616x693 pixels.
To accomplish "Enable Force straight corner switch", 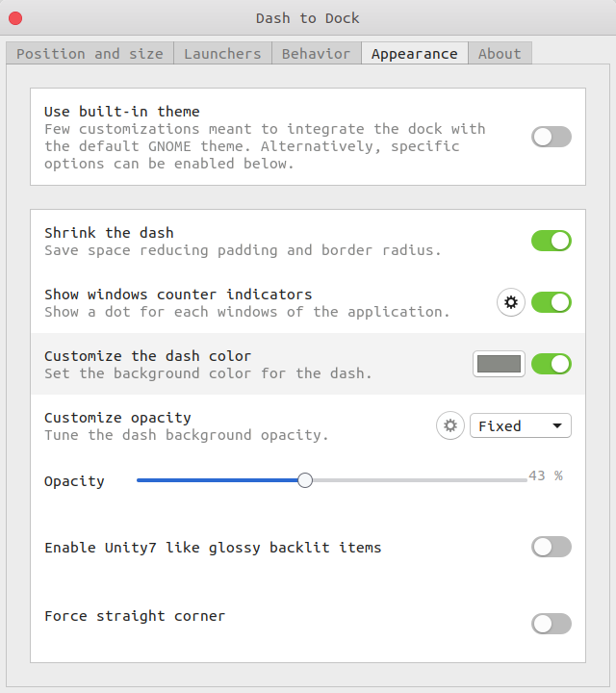I will [x=552, y=624].
